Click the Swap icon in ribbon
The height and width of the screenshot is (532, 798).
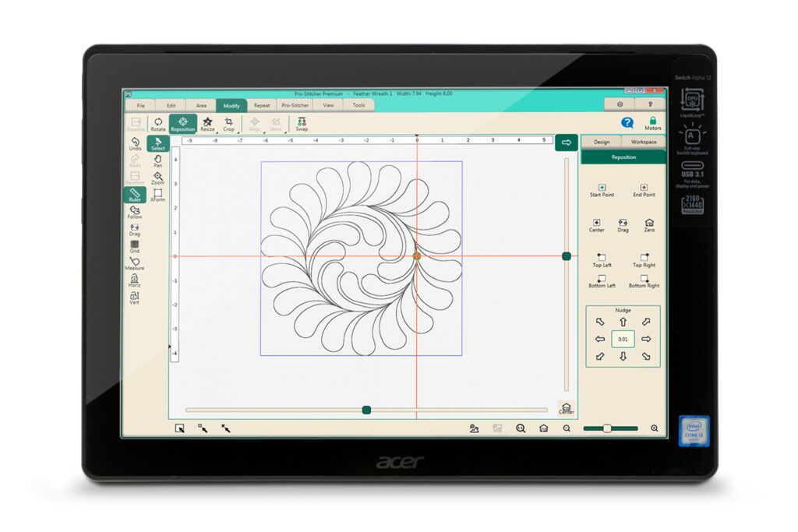pos(302,124)
